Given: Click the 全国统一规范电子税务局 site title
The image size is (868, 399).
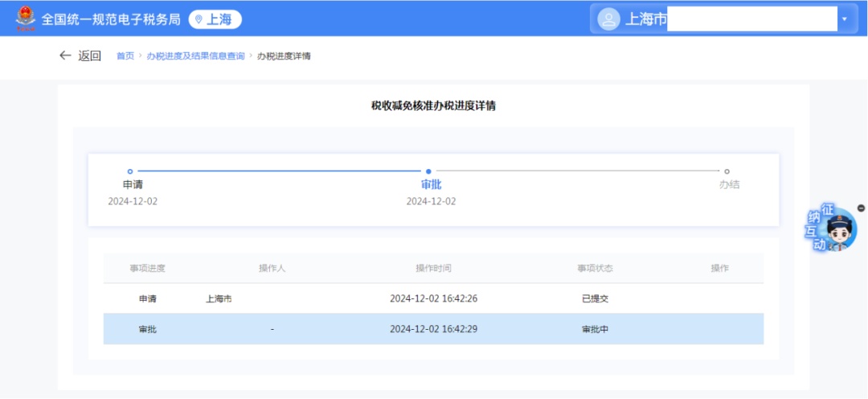Looking at the screenshot, I should pos(111,19).
